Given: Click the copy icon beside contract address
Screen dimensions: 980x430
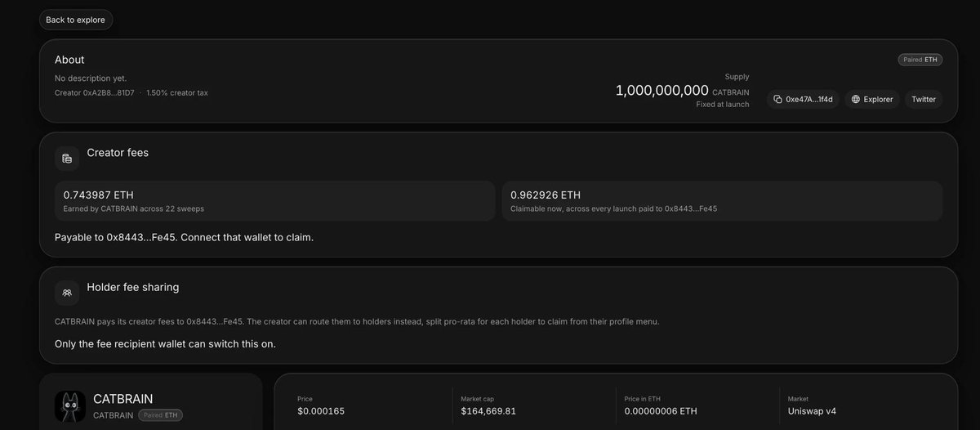Looking at the screenshot, I should (x=777, y=99).
